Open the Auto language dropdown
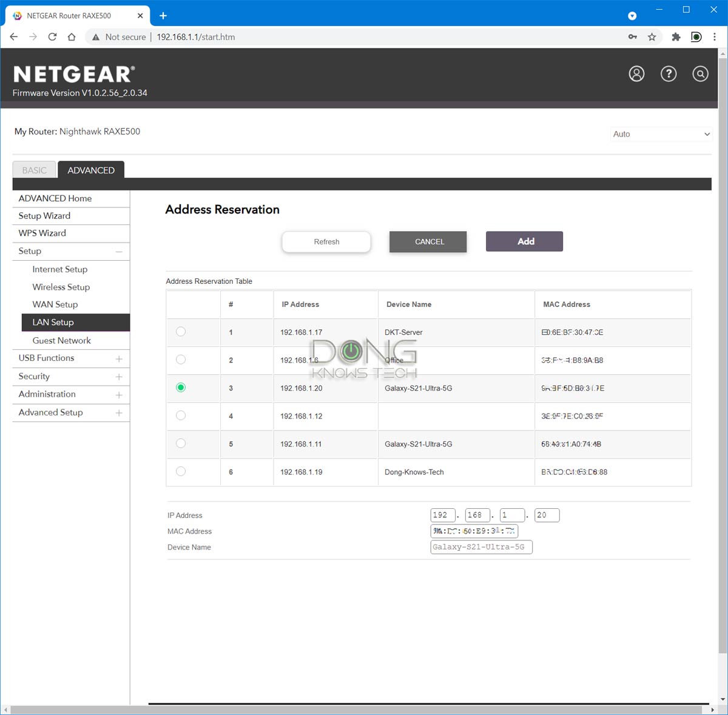The width and height of the screenshot is (728, 715). point(661,134)
